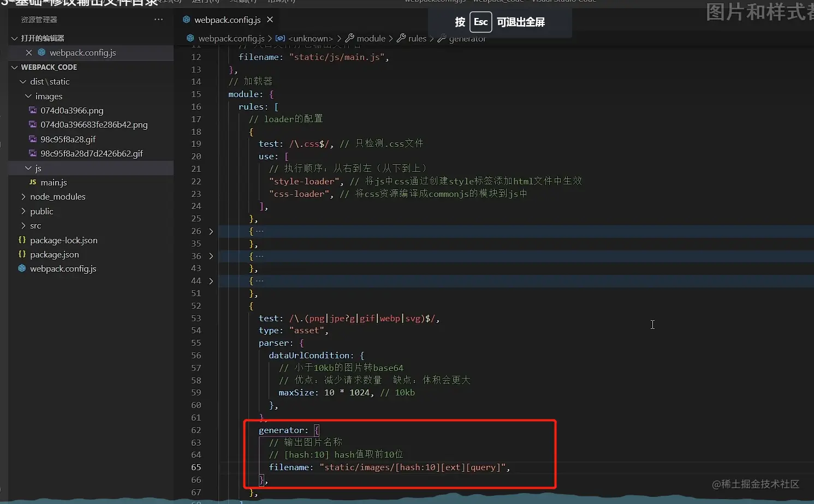The width and height of the screenshot is (814, 504).
Task: Expand the src folder
Action: click(23, 225)
